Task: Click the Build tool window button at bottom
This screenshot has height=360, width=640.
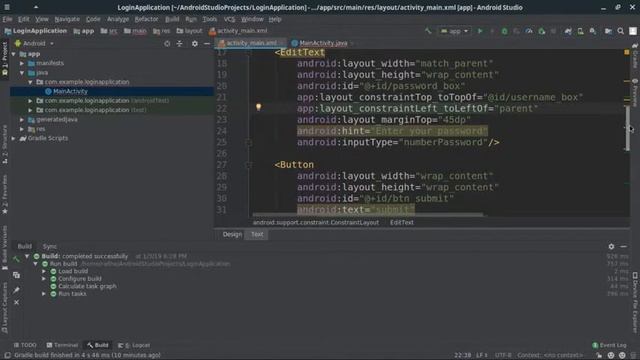Action: pyautogui.click(x=98, y=345)
